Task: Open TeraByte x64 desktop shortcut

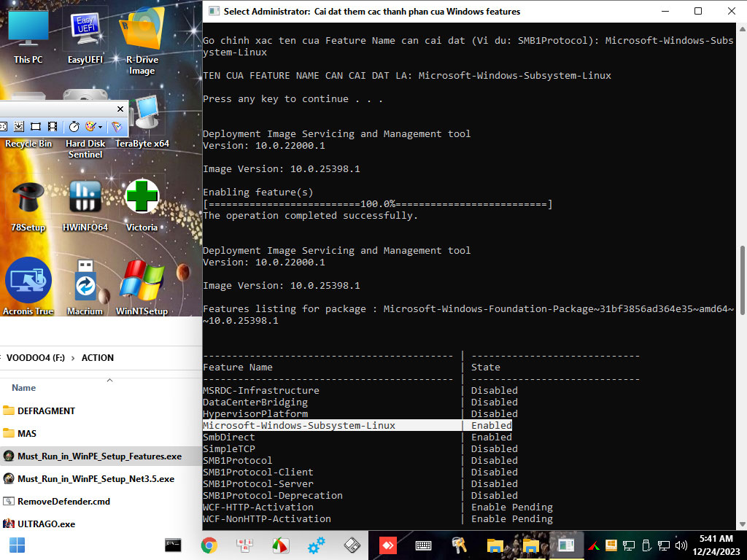Action: pos(142,122)
